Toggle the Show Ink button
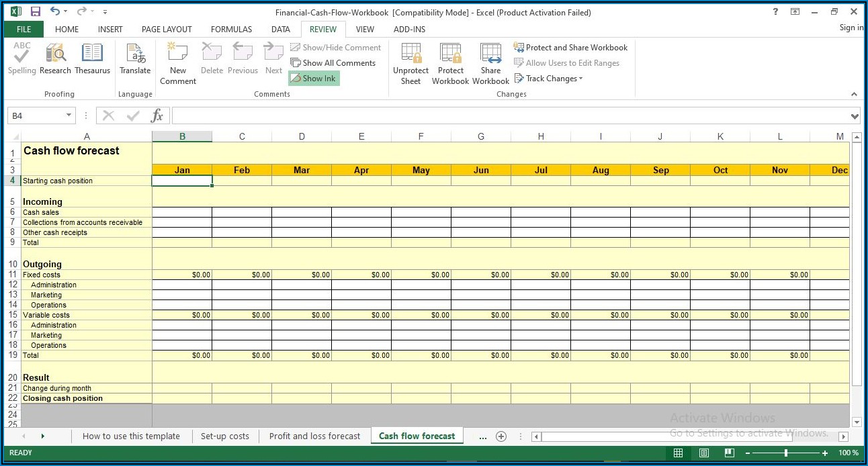The image size is (868, 466). click(314, 79)
